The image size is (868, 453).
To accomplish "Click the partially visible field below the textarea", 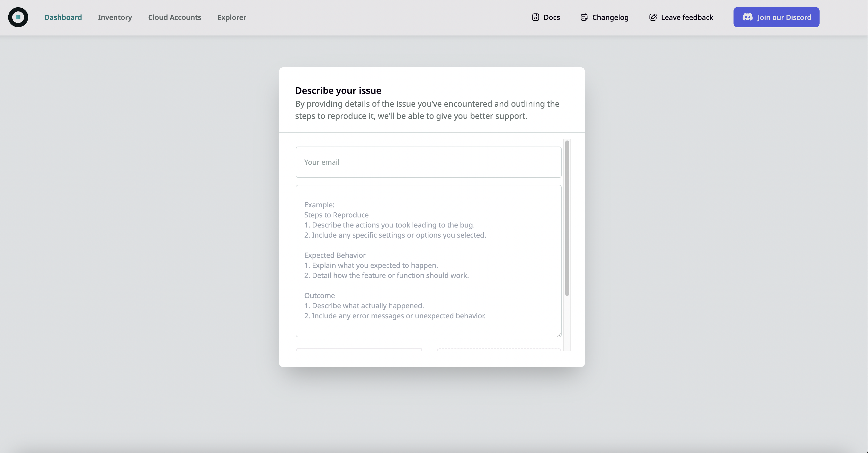I will click(358, 350).
